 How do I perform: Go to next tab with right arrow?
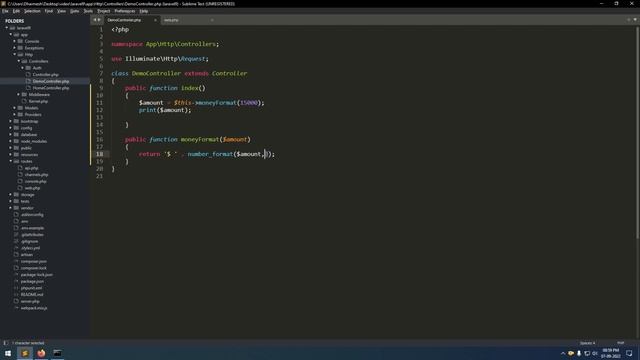click(99, 20)
